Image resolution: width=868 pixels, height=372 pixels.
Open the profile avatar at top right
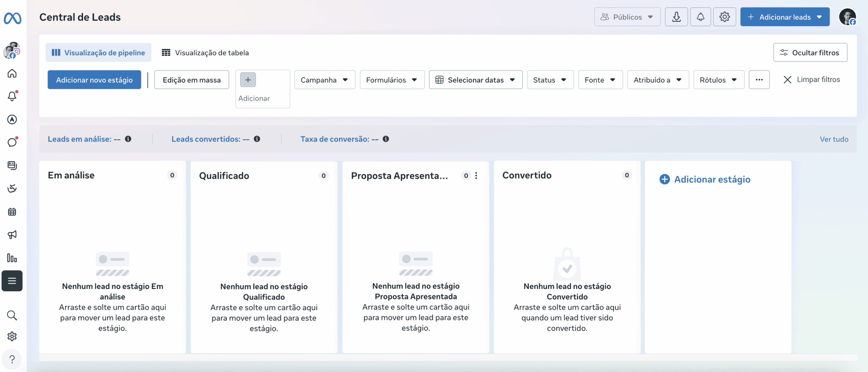pos(848,17)
